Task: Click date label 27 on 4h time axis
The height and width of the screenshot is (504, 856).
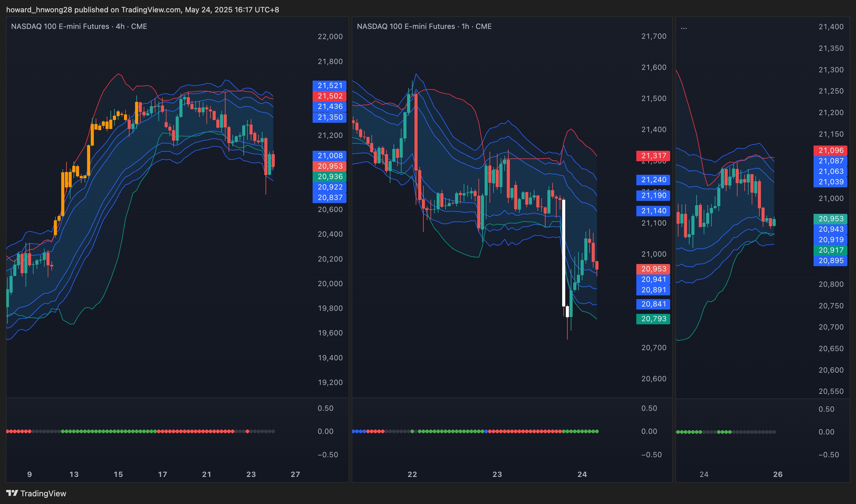Action: [295, 474]
